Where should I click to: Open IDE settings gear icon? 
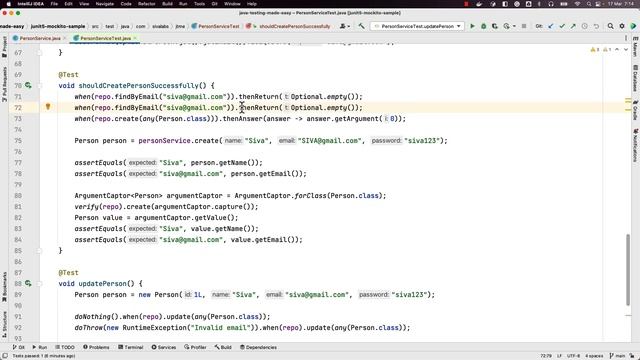tap(622, 26)
